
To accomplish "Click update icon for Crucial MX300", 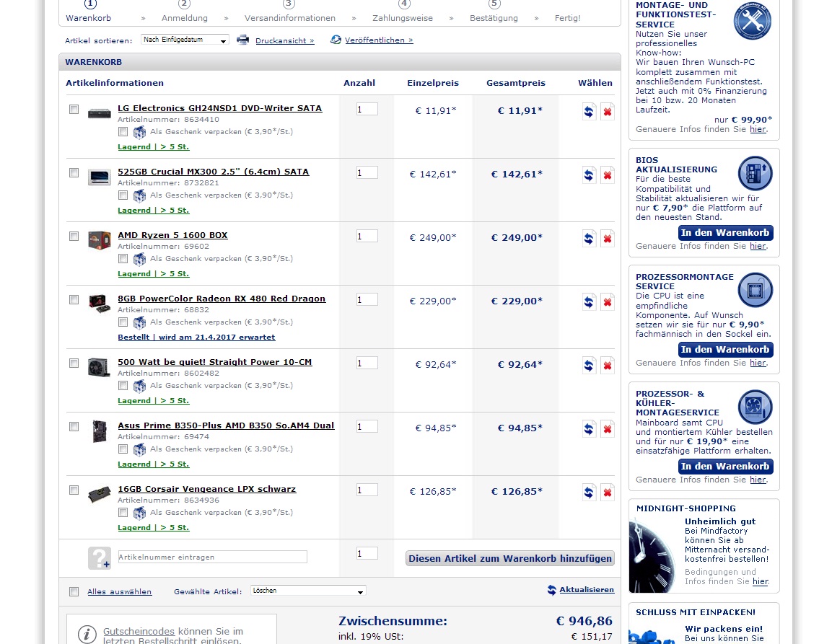I will (589, 175).
